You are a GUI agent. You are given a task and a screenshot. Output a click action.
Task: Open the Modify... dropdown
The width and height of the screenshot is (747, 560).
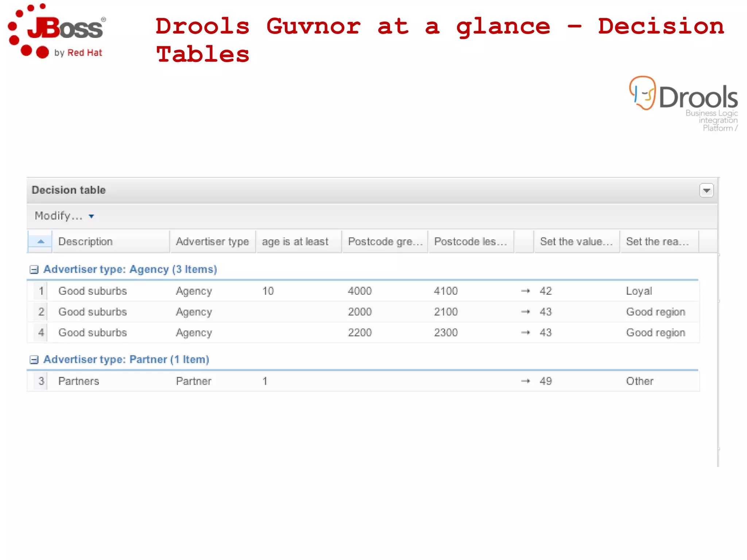pos(64,216)
